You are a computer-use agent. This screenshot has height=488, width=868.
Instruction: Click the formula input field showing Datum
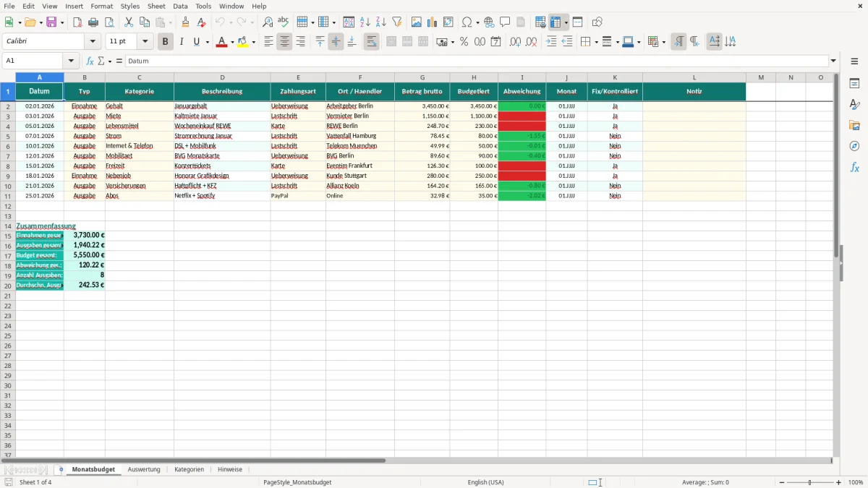pos(477,61)
